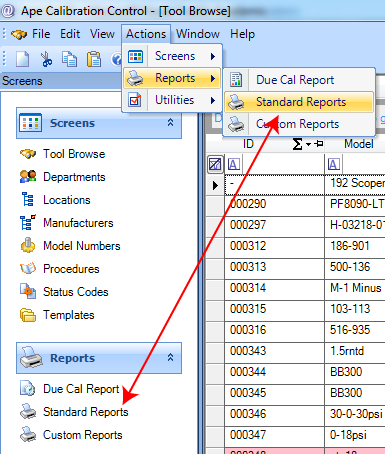Click the checkbox icon beside Utilities menu entry
This screenshot has height=454, width=385.
(135, 100)
